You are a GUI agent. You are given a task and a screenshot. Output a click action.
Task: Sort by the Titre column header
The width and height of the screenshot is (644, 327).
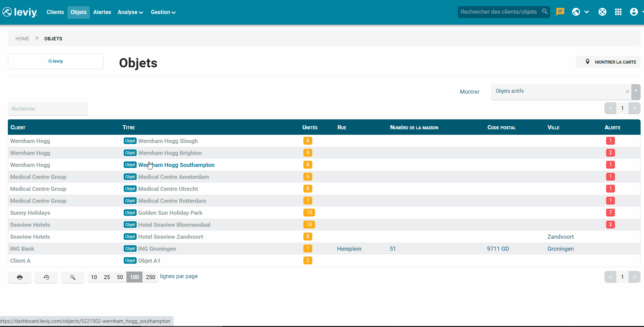click(x=129, y=127)
